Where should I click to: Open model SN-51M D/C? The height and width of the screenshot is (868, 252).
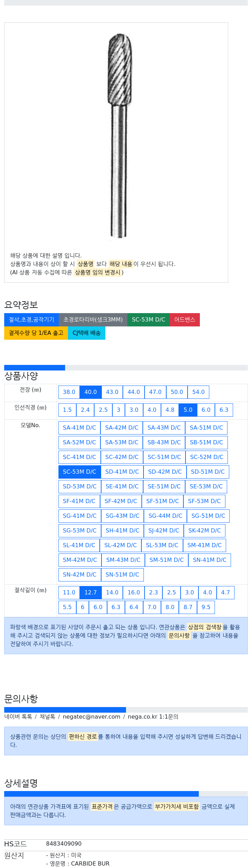click(x=122, y=574)
